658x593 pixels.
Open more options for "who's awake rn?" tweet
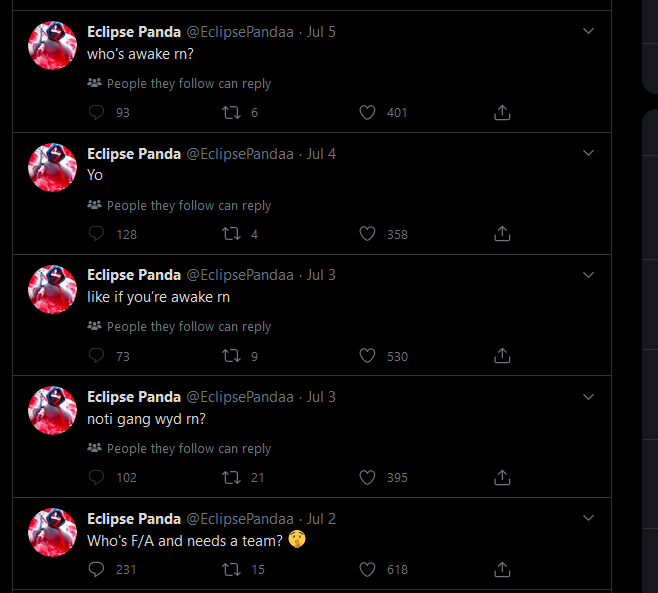(x=588, y=32)
